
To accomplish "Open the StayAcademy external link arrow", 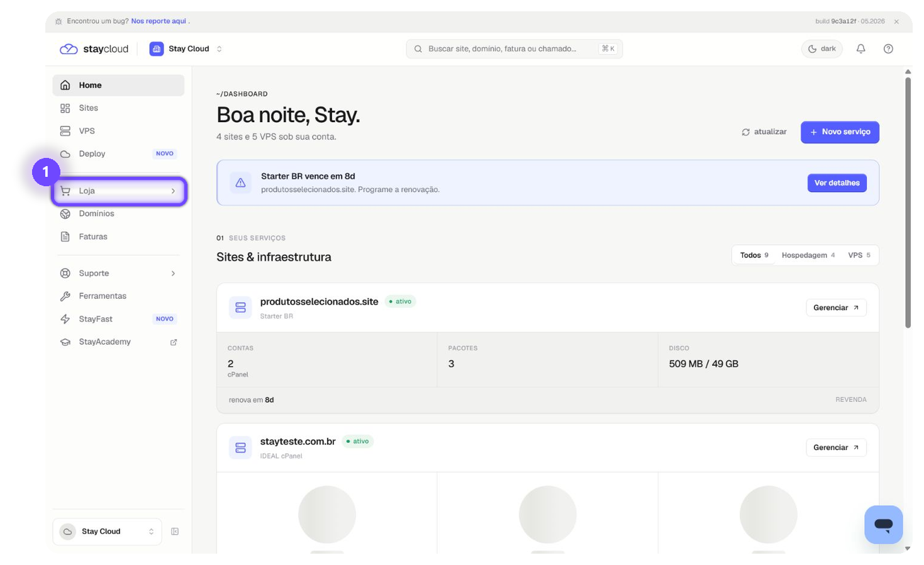I will [x=174, y=342].
